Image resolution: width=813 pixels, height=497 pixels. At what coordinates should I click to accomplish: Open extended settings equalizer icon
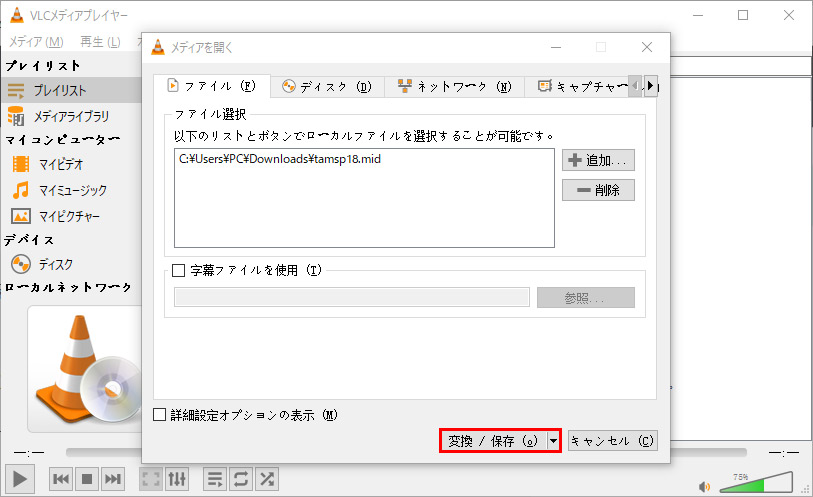(x=177, y=479)
